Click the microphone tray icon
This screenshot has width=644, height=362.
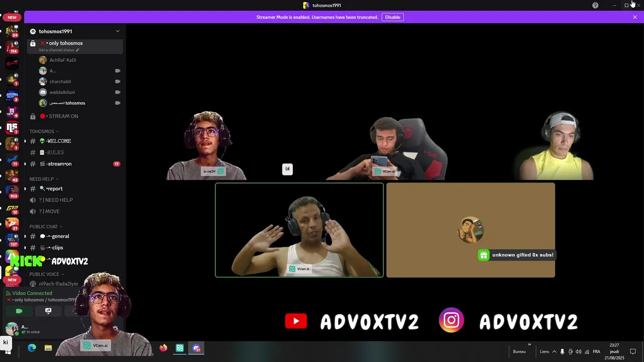point(562,351)
